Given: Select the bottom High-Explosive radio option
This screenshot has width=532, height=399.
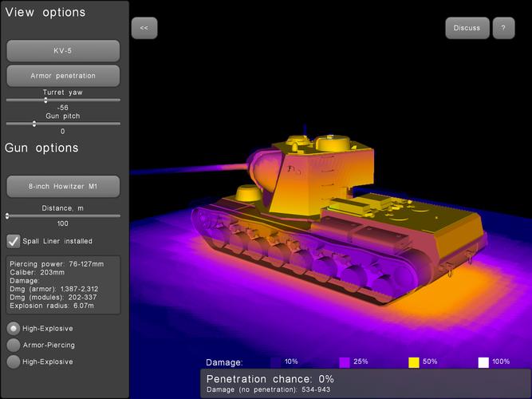Looking at the screenshot, I should [14, 361].
